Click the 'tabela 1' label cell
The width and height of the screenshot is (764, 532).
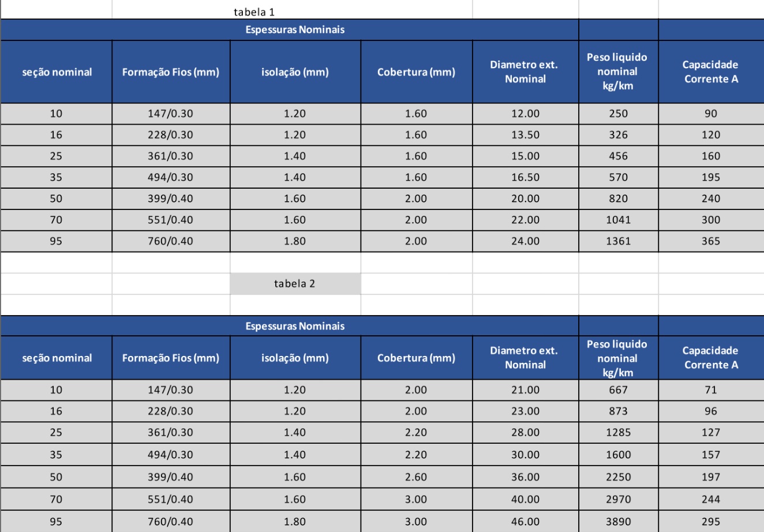[x=254, y=12]
